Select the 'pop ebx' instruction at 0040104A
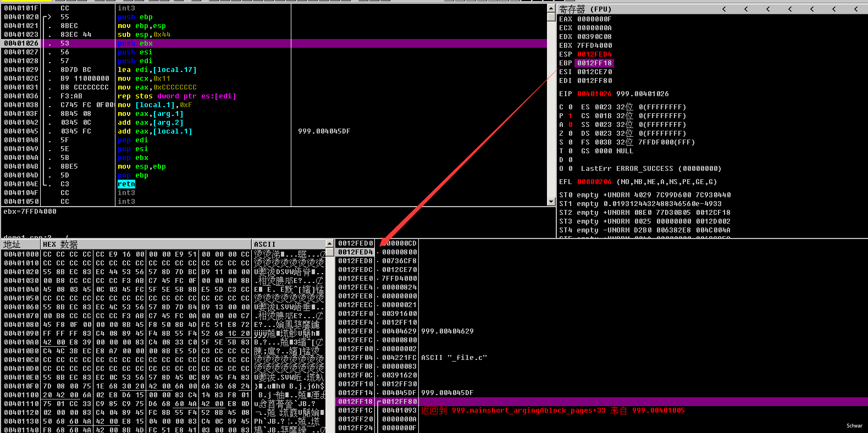The image size is (868, 433). click(x=133, y=158)
